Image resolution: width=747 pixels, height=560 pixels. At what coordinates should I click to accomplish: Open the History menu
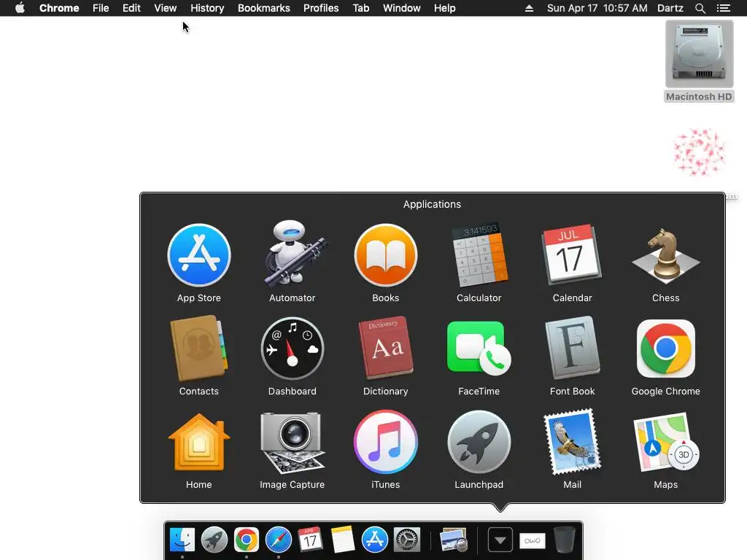[207, 8]
